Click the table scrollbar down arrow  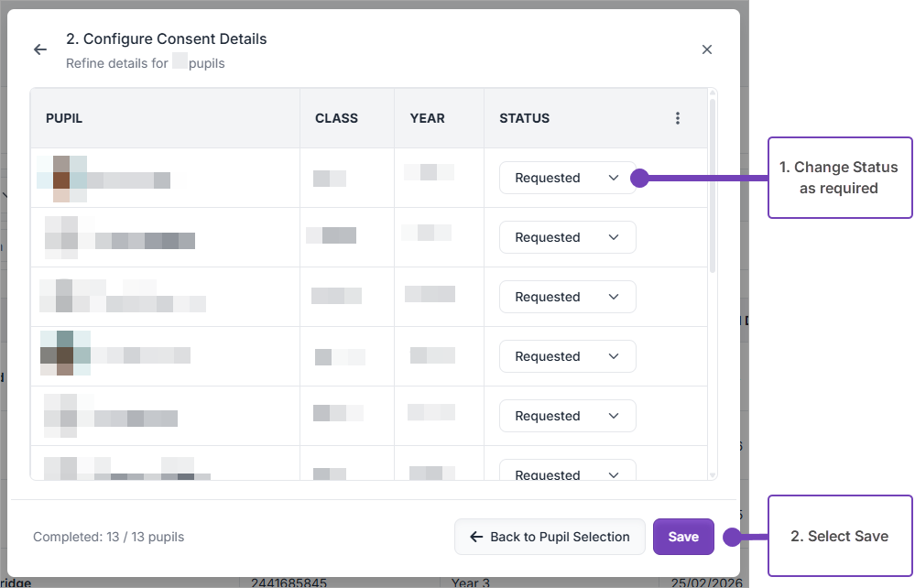[713, 474]
